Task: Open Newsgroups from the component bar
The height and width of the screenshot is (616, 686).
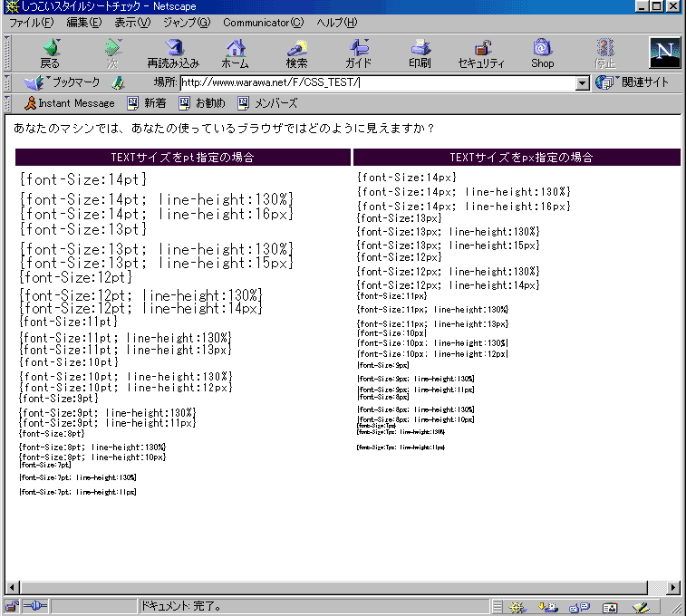Action: point(579,607)
